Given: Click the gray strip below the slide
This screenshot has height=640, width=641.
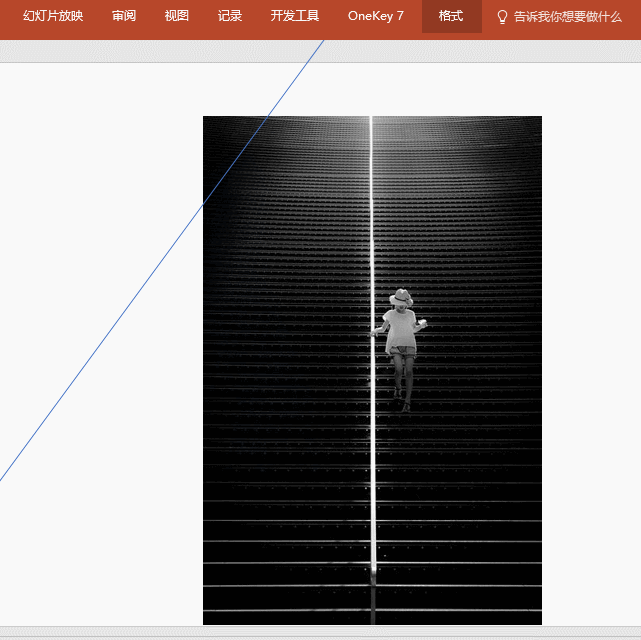Looking at the screenshot, I should click(320, 633).
